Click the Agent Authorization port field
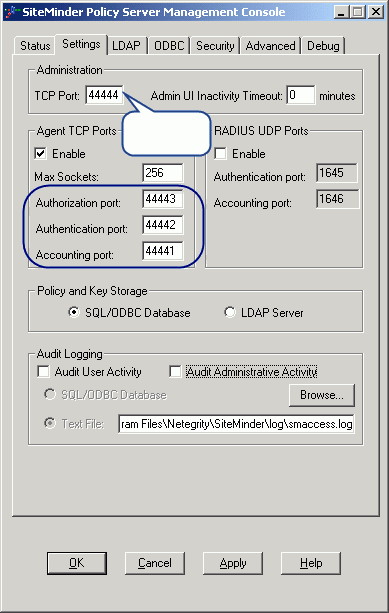The width and height of the screenshot is (389, 613). (163, 199)
